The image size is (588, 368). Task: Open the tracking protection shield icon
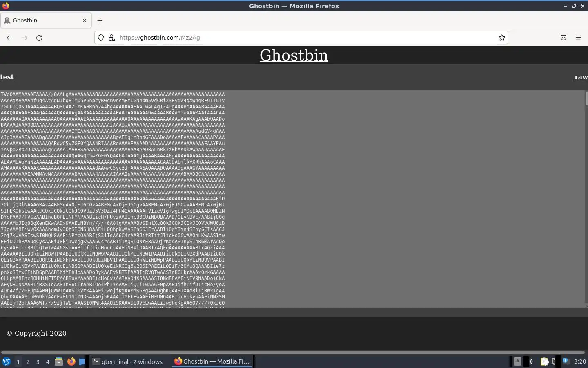(x=101, y=38)
